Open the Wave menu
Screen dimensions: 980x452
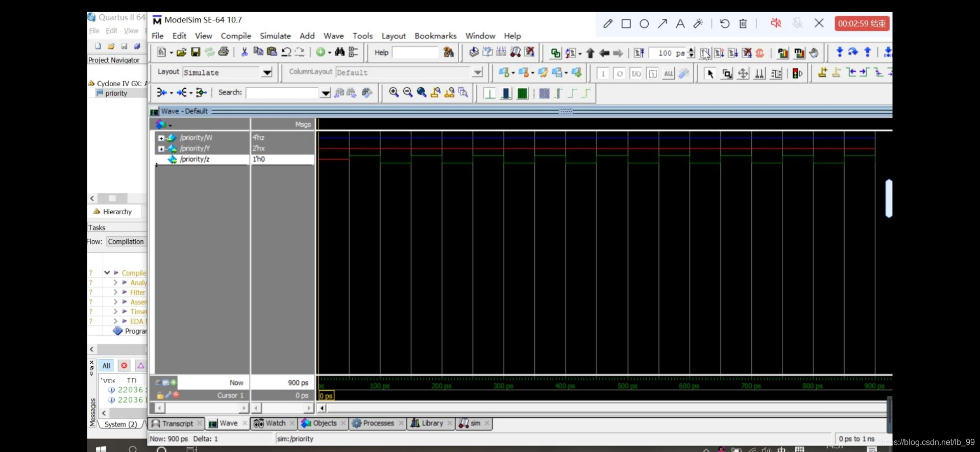click(x=333, y=36)
